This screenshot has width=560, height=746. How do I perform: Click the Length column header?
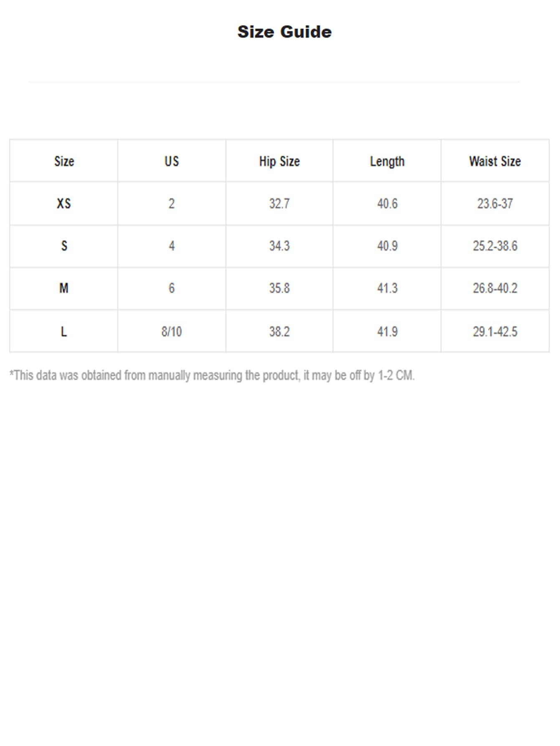tap(387, 161)
